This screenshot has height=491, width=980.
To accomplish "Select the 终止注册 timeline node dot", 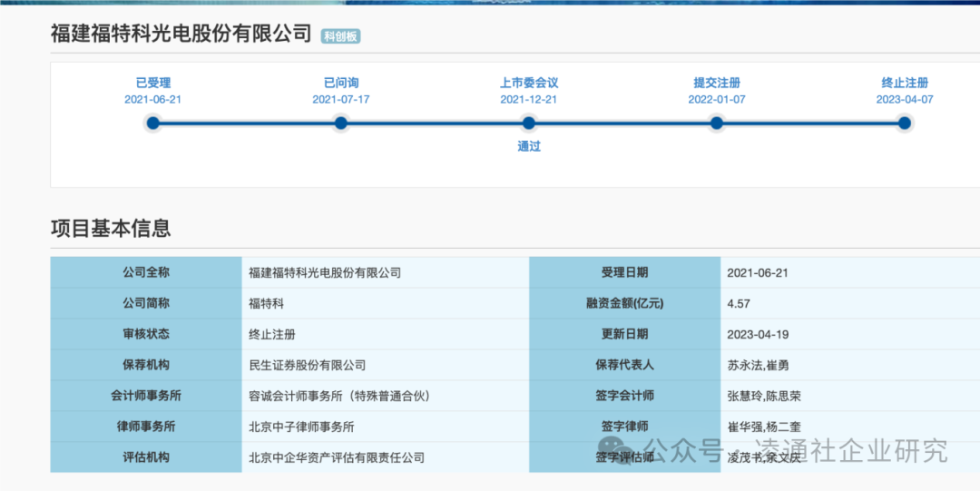I will (905, 123).
